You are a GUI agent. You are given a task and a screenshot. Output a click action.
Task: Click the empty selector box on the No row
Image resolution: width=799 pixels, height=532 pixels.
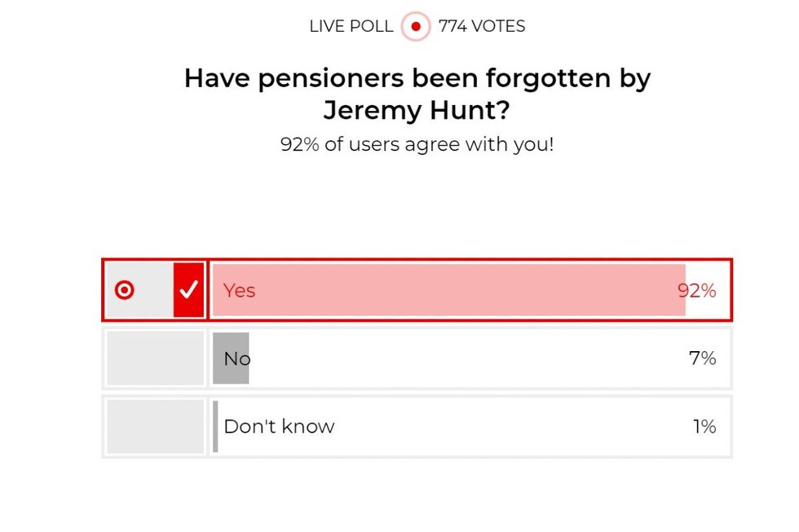click(153, 358)
